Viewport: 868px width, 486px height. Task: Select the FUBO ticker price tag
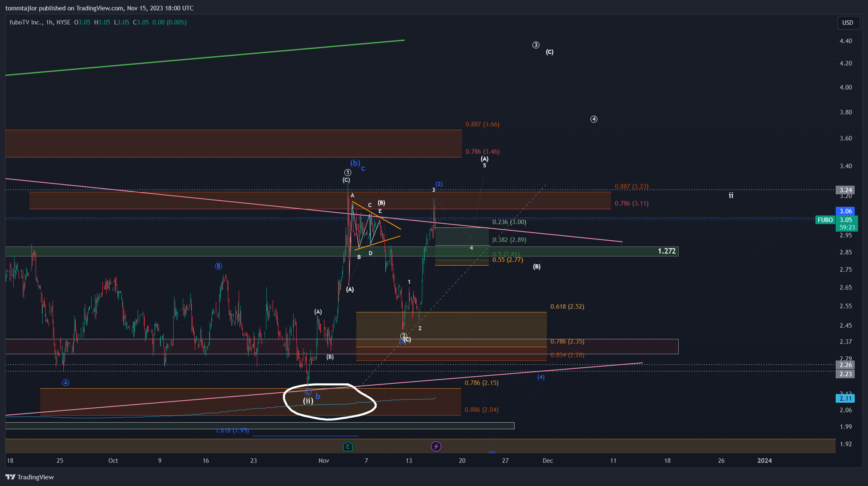[x=825, y=220]
